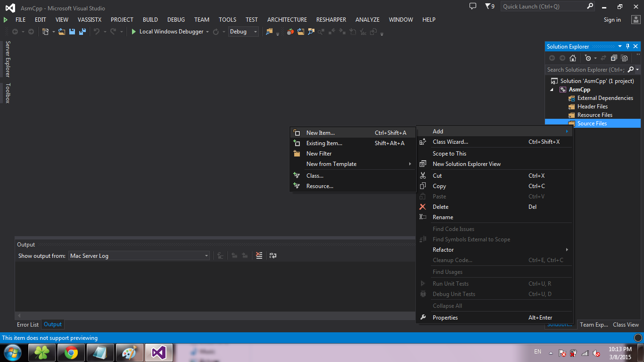The width and height of the screenshot is (644, 362).
Task: Choose New Solution Explorer View
Action: 495,164
